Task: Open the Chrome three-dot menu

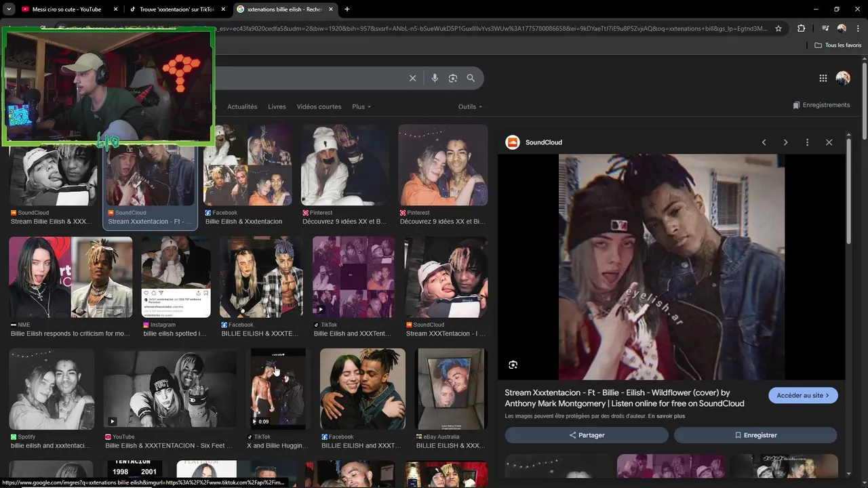Action: coord(858,28)
